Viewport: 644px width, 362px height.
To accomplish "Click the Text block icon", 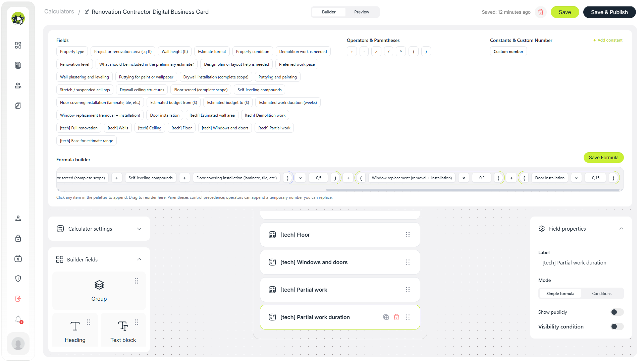I will click(123, 326).
